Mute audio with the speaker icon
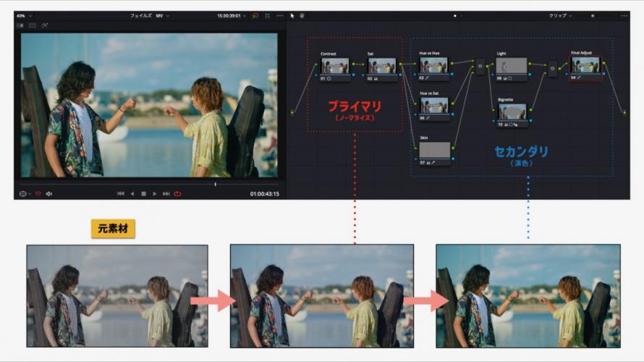This screenshot has height=362, width=644. point(49,194)
